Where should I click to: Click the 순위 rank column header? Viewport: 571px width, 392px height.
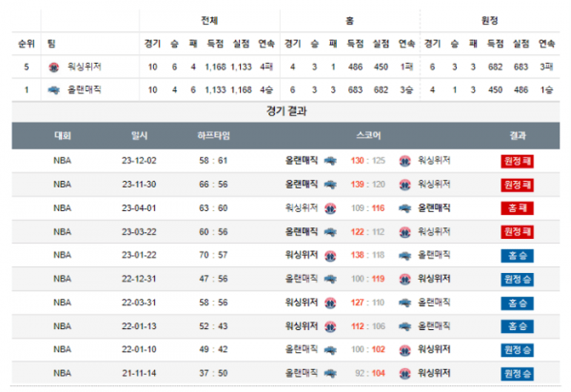point(27,44)
